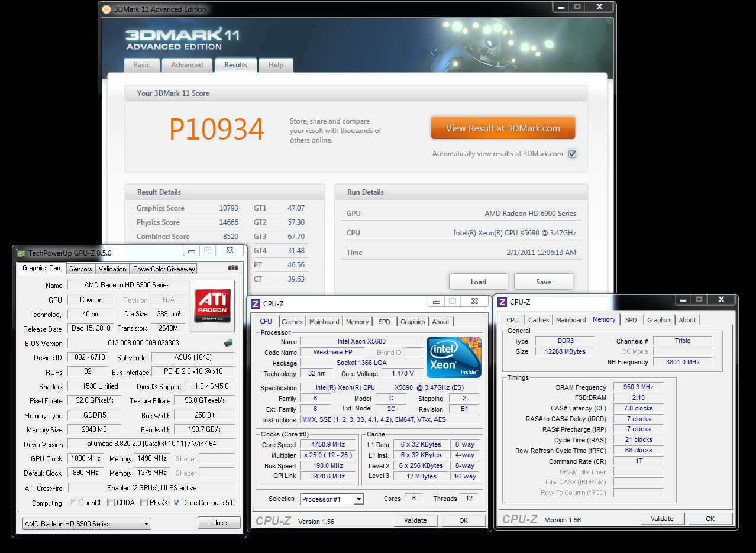Click the GPU-Z screenshot camera icon
This screenshot has height=553, width=756.
233,268
